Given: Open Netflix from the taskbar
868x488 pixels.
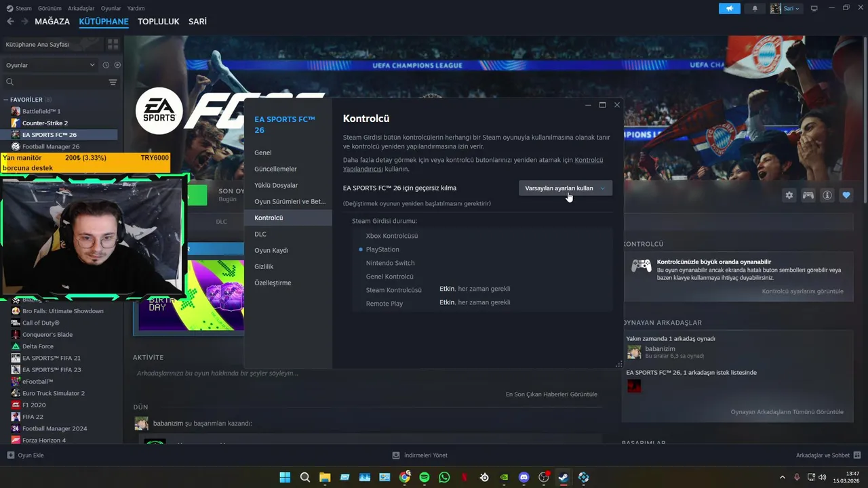Looking at the screenshot, I should click(x=465, y=477).
